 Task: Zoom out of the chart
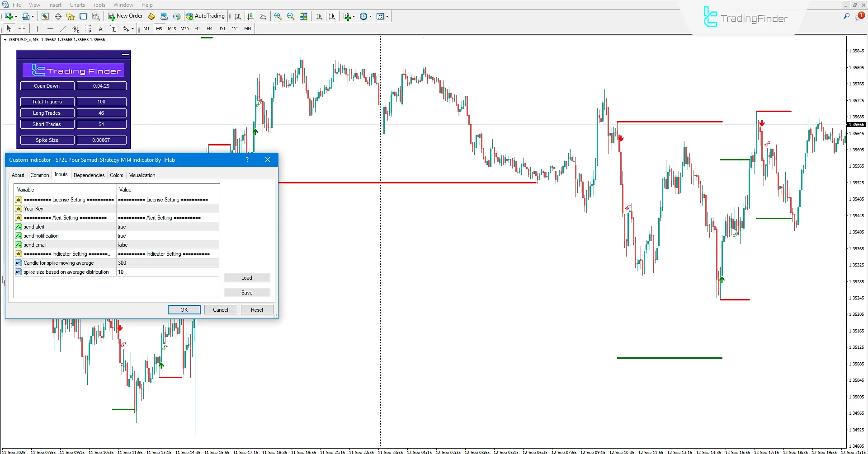291,16
